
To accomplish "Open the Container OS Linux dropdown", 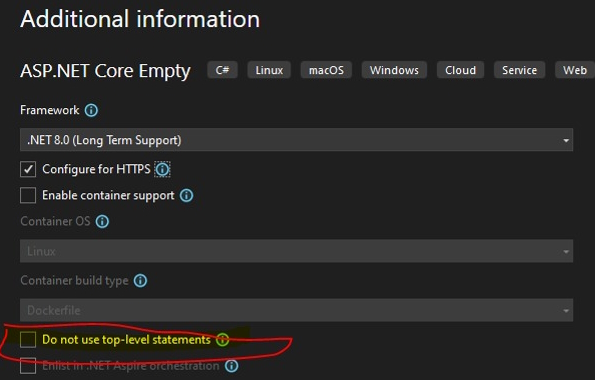I will coord(296,251).
